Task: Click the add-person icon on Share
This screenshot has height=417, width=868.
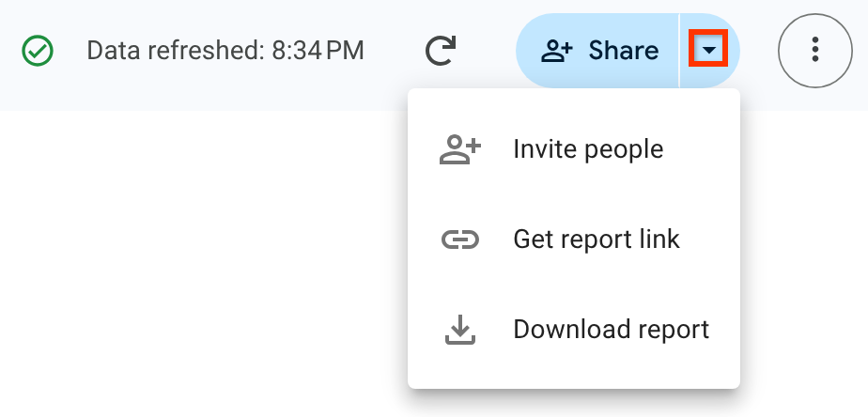Action: (x=557, y=51)
